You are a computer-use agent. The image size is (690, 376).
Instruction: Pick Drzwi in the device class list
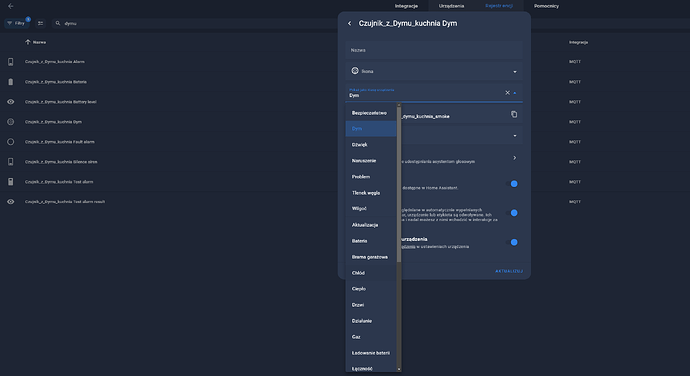click(x=371, y=305)
